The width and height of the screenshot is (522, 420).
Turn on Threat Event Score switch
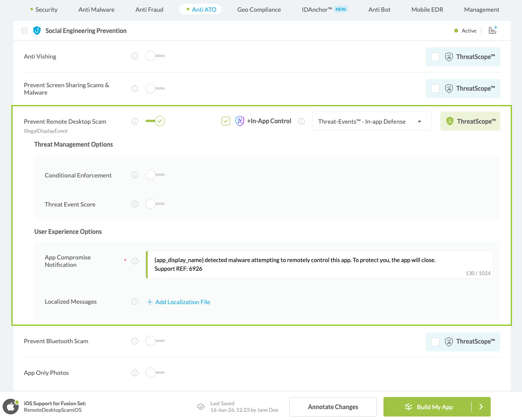(x=155, y=204)
